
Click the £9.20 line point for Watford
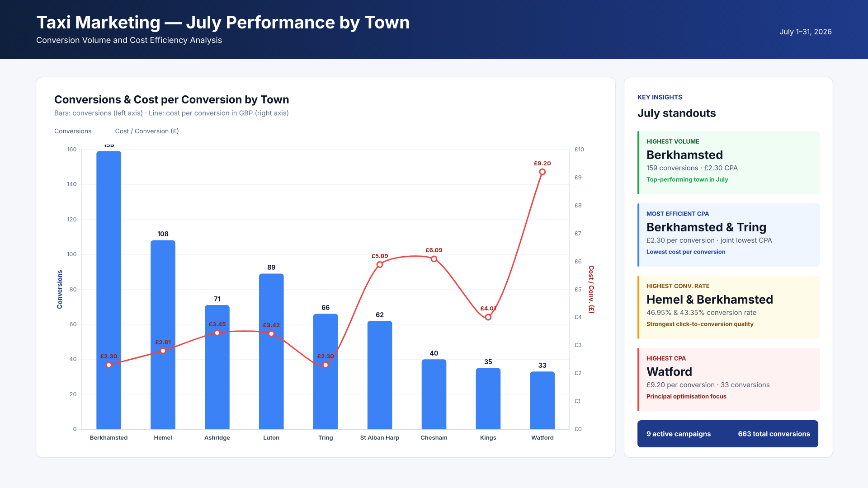click(x=542, y=172)
